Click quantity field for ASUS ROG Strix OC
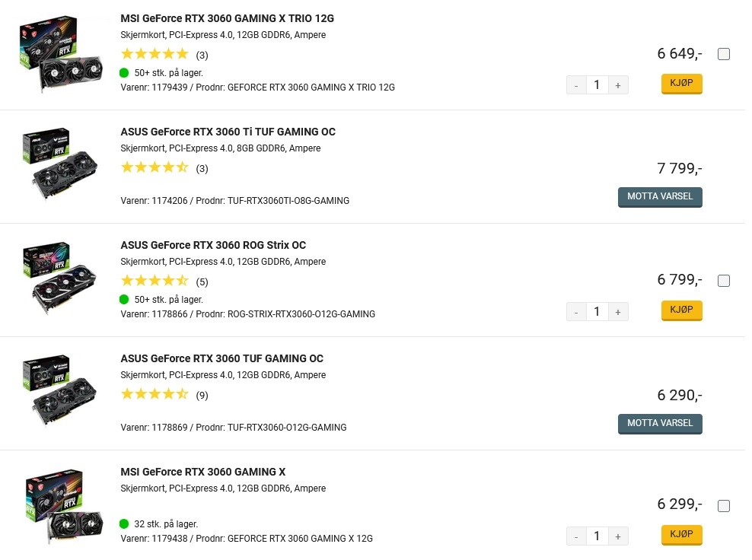 pos(597,312)
